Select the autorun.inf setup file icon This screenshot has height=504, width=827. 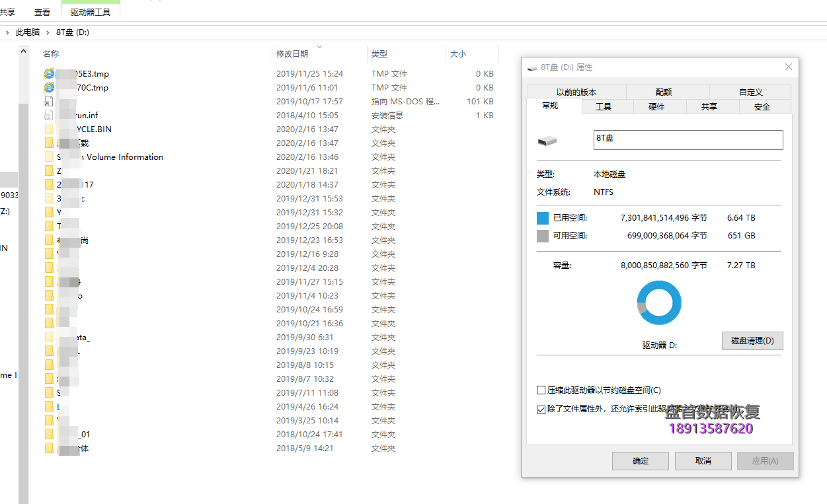(48, 115)
